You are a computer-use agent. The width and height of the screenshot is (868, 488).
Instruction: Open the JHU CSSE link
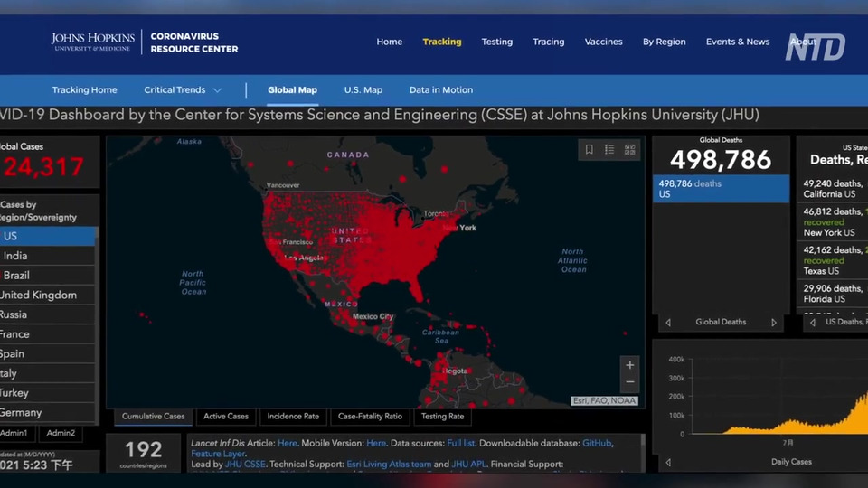[x=245, y=465]
